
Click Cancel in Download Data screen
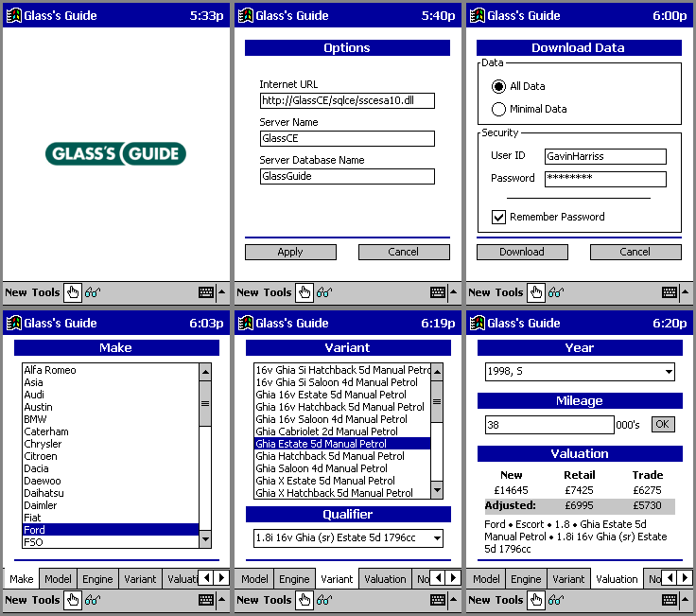pyautogui.click(x=635, y=252)
